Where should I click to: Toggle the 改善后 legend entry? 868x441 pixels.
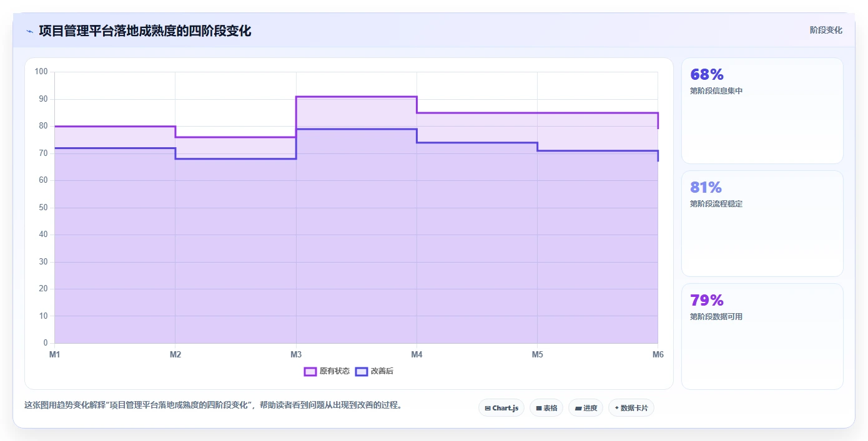tap(374, 371)
